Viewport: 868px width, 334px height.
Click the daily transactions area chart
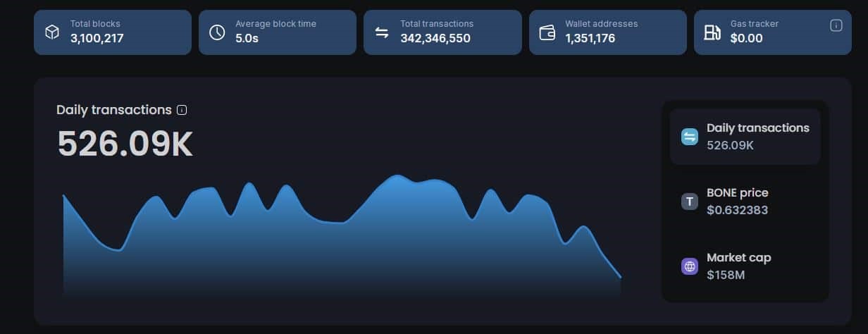pos(342,237)
